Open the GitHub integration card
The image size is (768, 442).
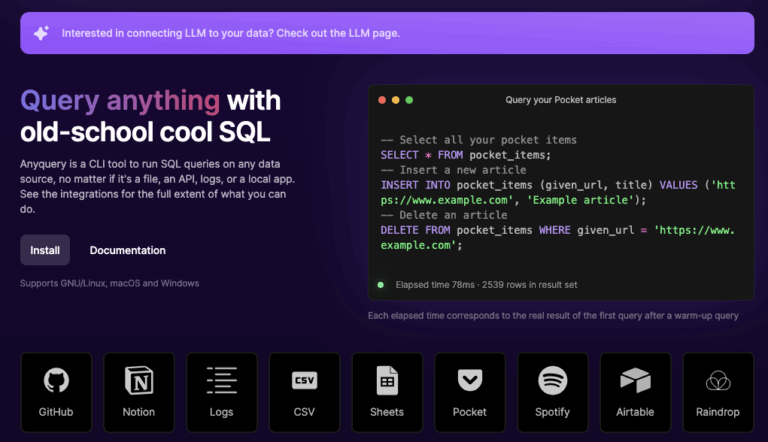coord(56,392)
